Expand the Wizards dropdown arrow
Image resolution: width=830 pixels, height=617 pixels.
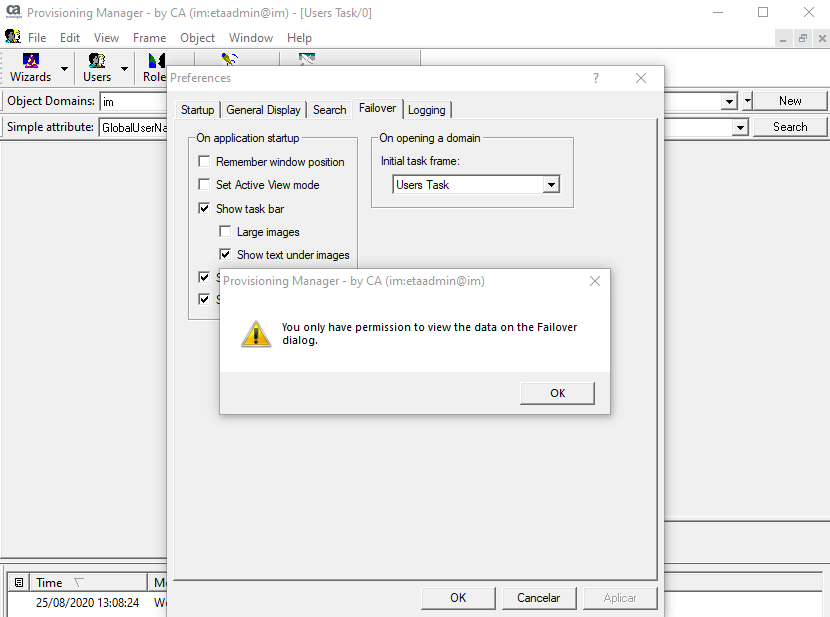(65, 69)
